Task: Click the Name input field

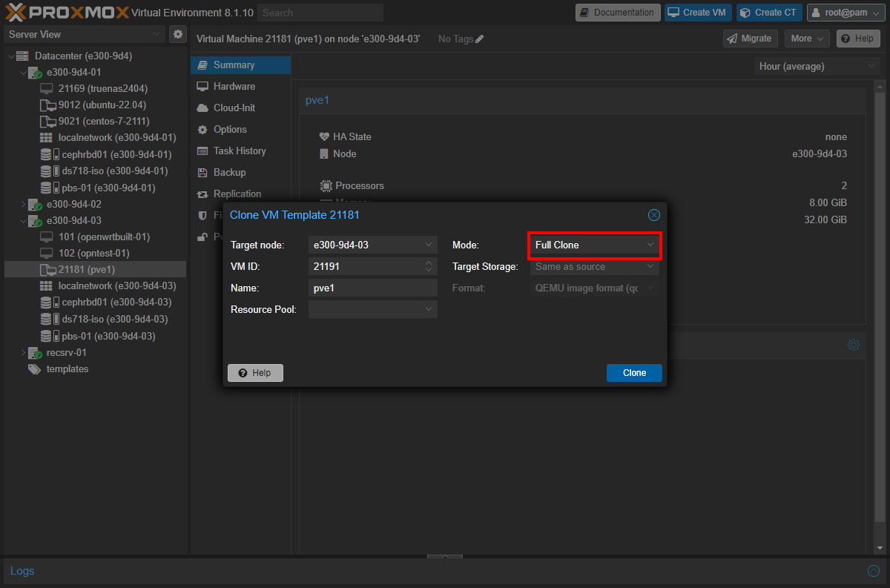Action: click(x=372, y=288)
